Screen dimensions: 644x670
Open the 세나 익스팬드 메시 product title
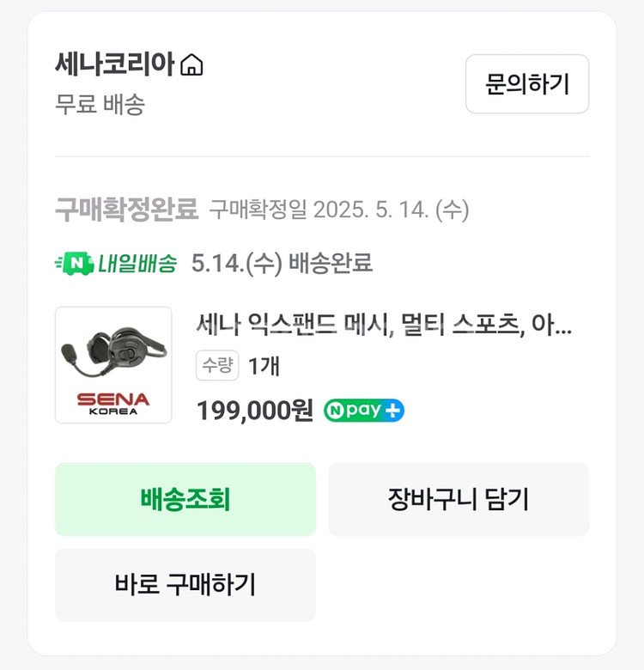384,326
